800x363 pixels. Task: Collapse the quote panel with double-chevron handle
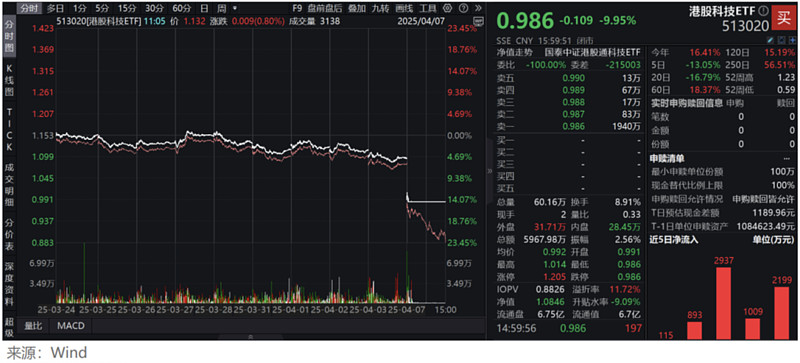pyautogui.click(x=489, y=171)
